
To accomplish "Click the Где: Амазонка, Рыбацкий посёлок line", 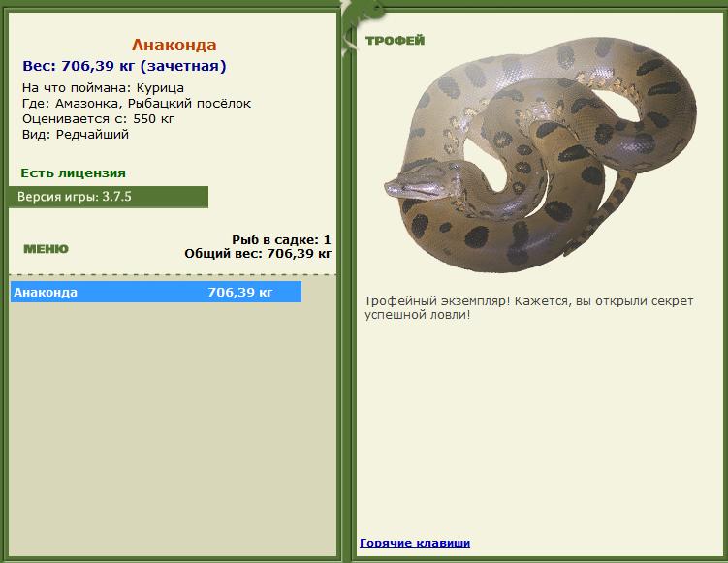I will click(x=137, y=103).
